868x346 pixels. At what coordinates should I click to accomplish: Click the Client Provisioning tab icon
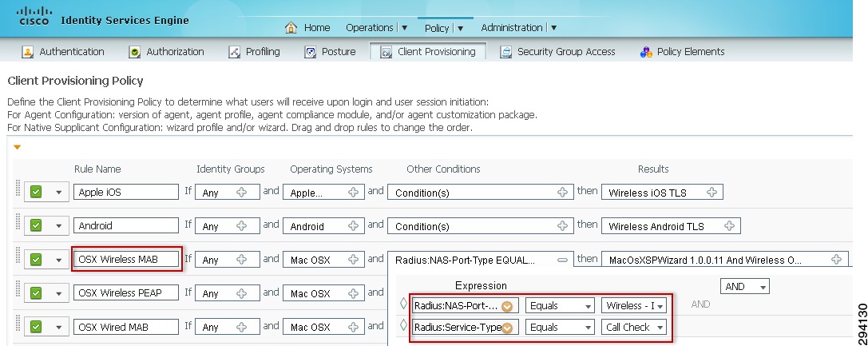tap(386, 52)
